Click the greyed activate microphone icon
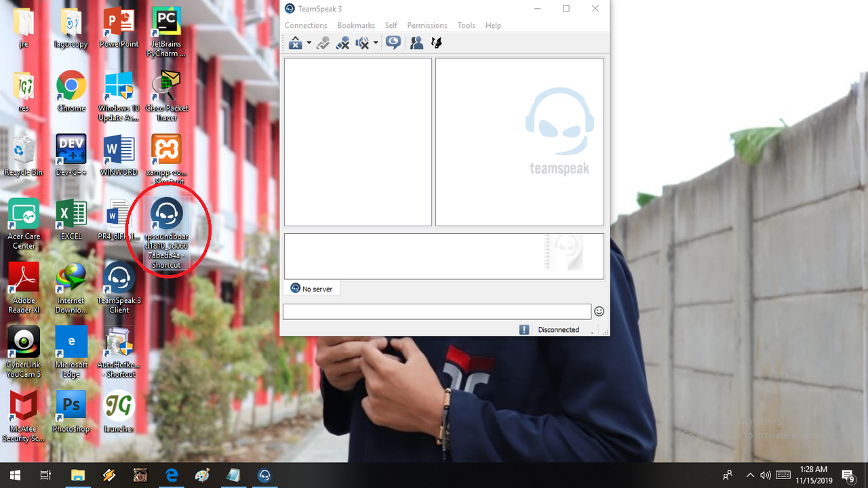The height and width of the screenshot is (488, 868). pyautogui.click(x=323, y=43)
